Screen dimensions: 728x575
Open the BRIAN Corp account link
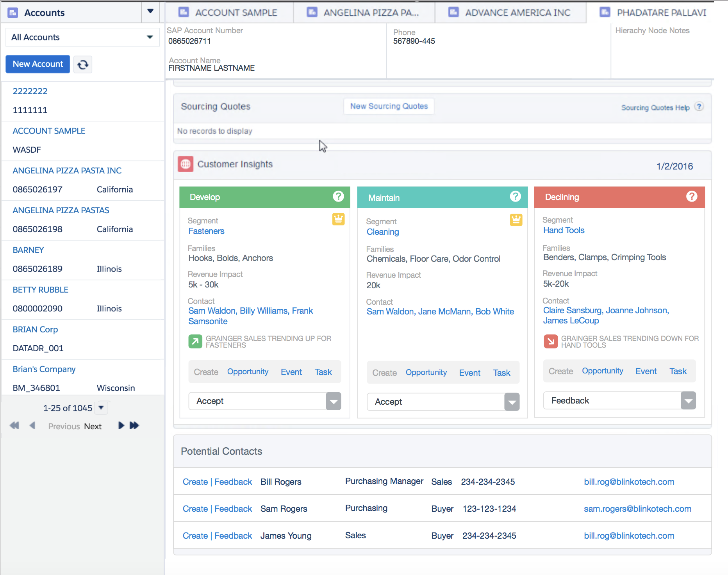[35, 329]
